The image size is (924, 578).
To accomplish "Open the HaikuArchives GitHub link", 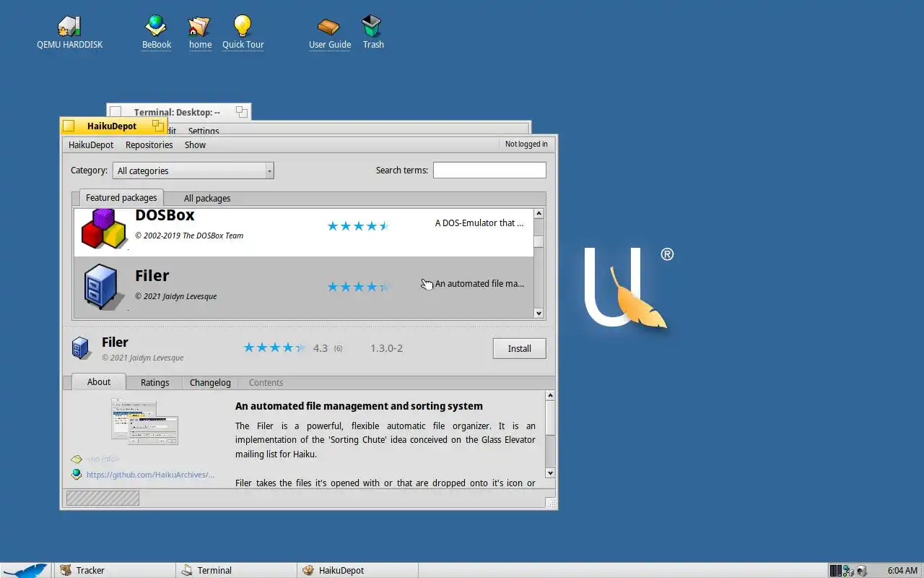I will click(x=150, y=475).
